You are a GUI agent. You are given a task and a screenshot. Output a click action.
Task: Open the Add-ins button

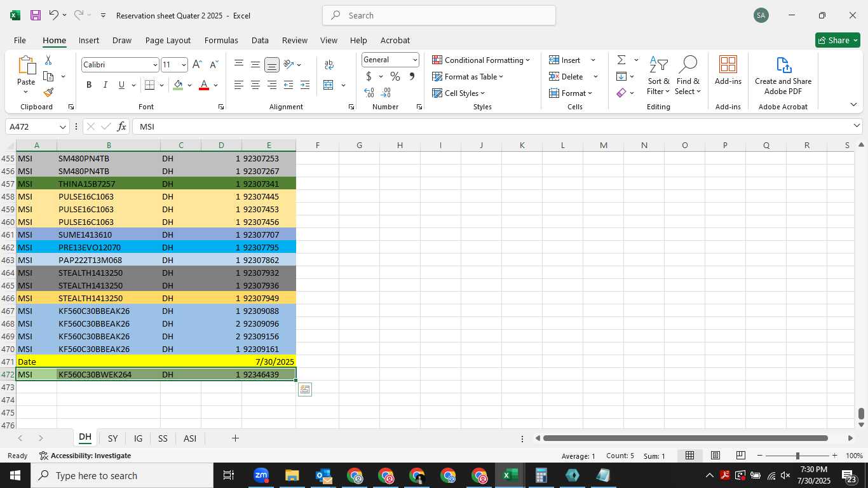(728, 71)
